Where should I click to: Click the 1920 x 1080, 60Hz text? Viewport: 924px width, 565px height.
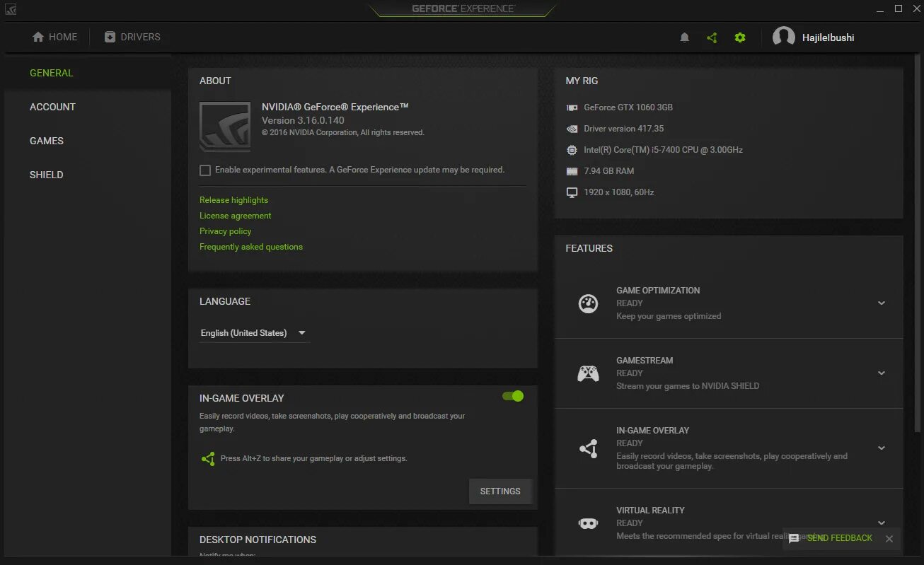click(x=618, y=192)
